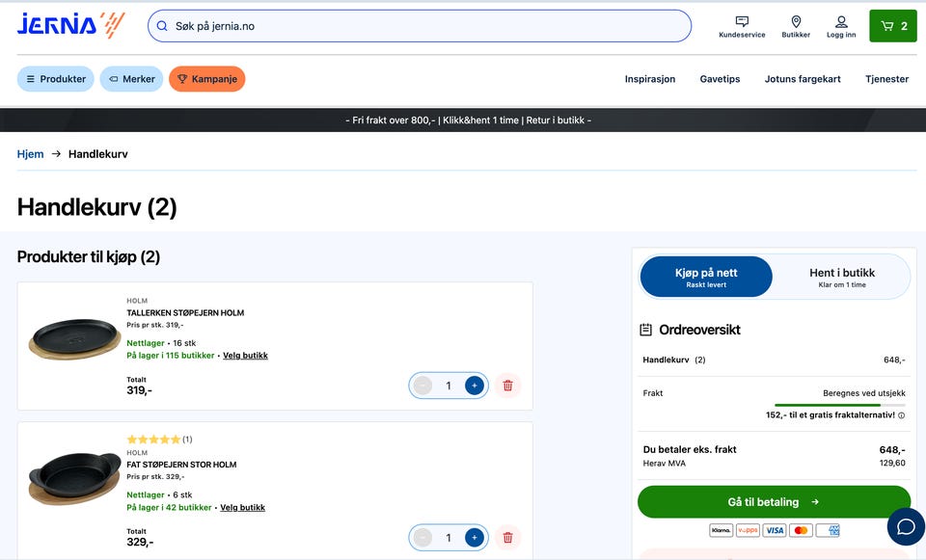Open Tallerken Støpejern Holm product image
This screenshot has width=926, height=560.
pos(74,339)
